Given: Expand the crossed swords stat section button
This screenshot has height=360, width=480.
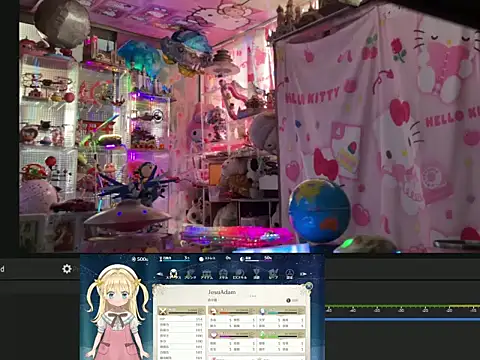Looking at the screenshot, I should tap(202, 311).
